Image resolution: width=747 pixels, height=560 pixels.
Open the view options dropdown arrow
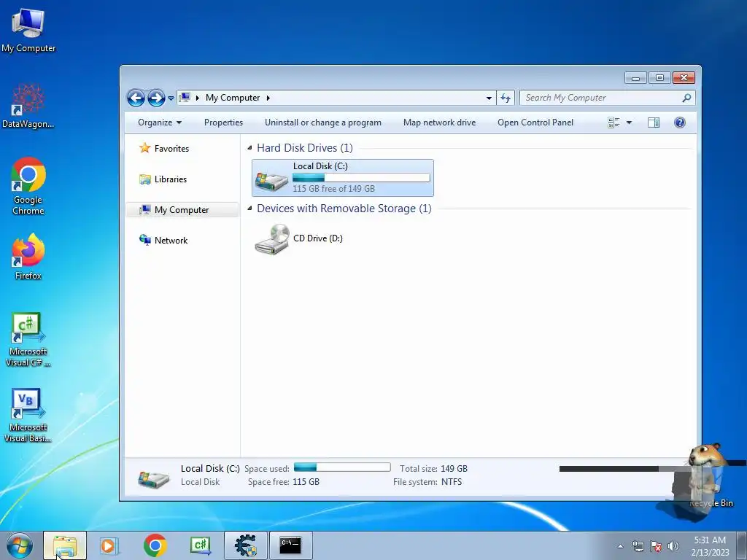point(629,122)
